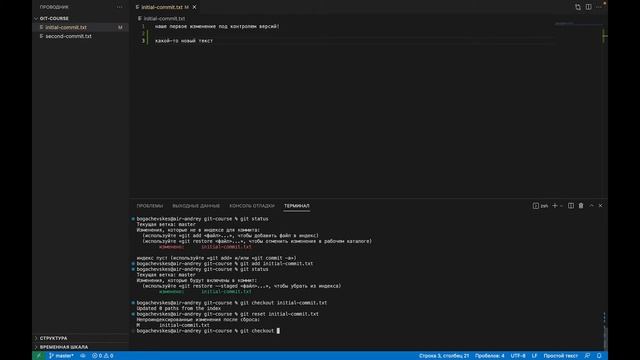Click feedback icon in status bar

pyautogui.click(x=587, y=356)
